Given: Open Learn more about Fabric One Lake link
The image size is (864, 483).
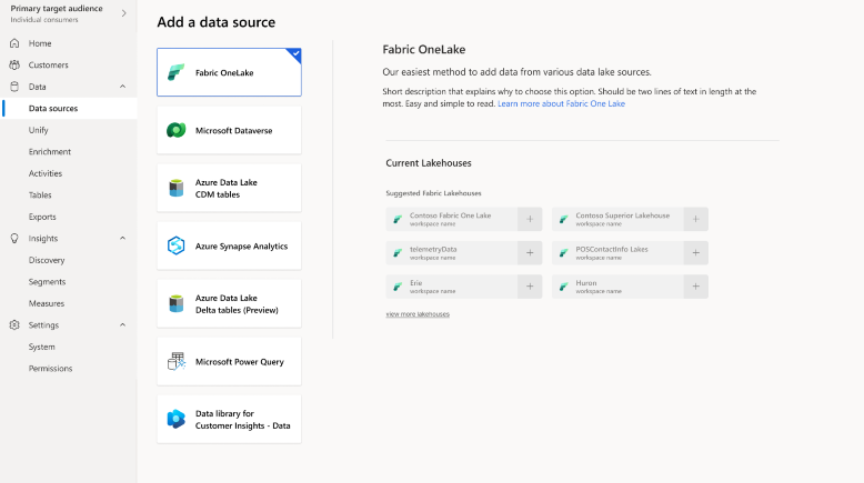Looking at the screenshot, I should coord(561,104).
